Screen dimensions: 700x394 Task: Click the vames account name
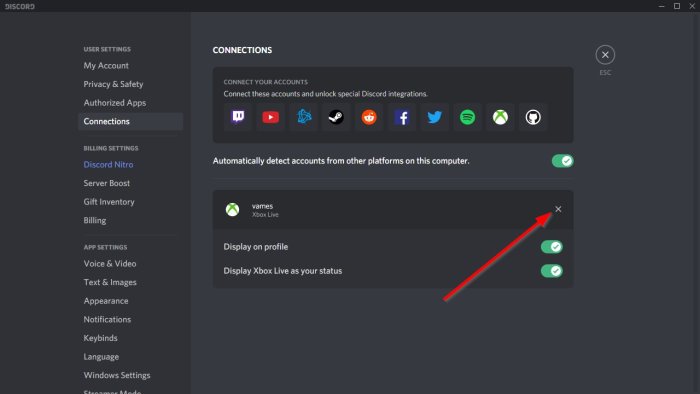click(x=262, y=206)
